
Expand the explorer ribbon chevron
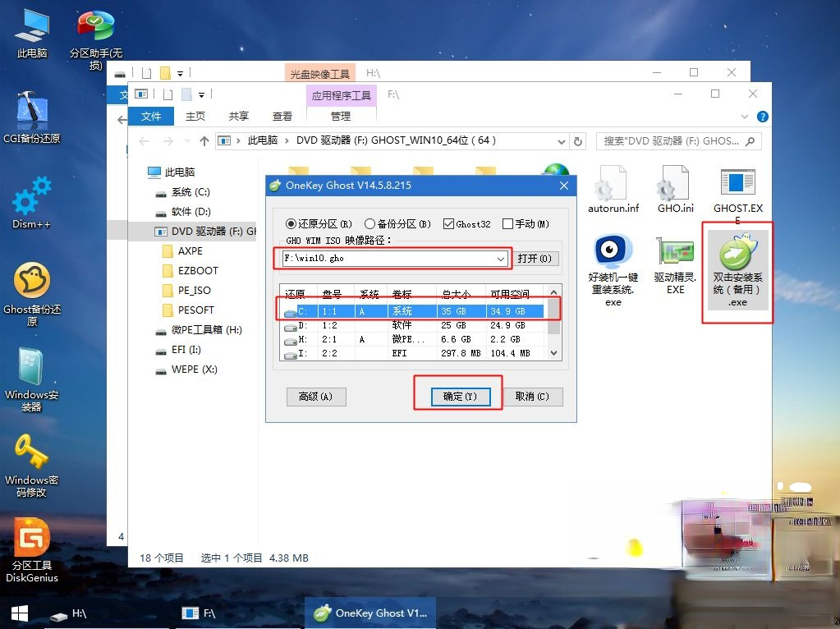pos(745,117)
